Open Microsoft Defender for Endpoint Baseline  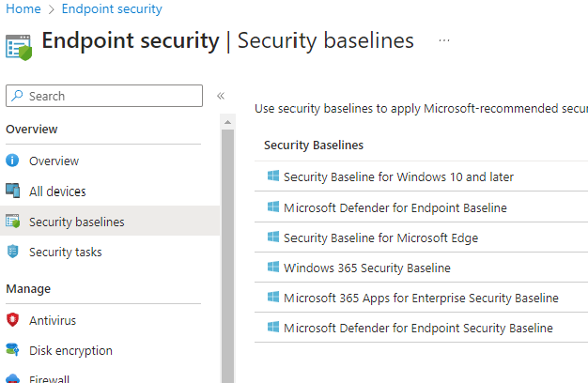[x=395, y=207]
